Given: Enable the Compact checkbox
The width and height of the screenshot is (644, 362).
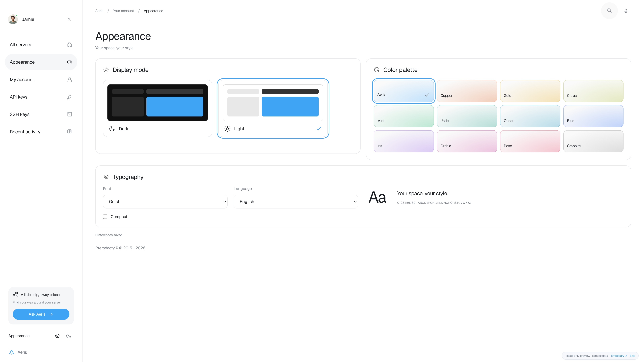Looking at the screenshot, I should (x=105, y=217).
